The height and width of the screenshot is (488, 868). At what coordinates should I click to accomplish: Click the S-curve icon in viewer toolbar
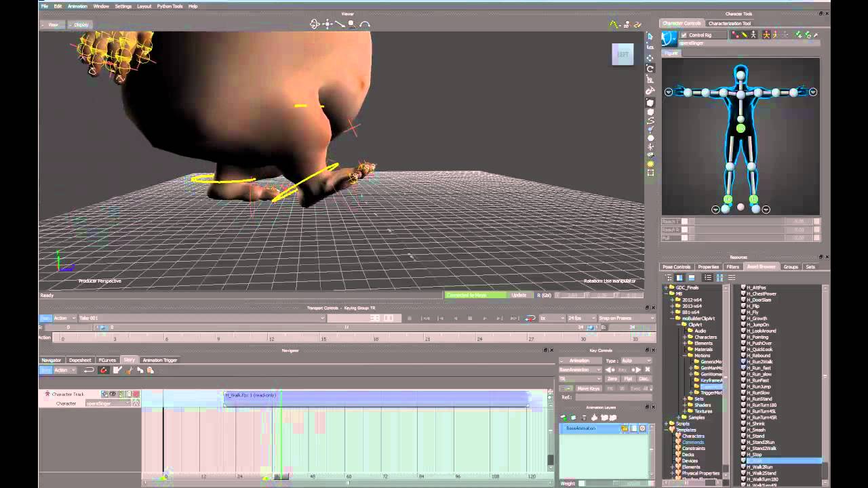pos(650,121)
